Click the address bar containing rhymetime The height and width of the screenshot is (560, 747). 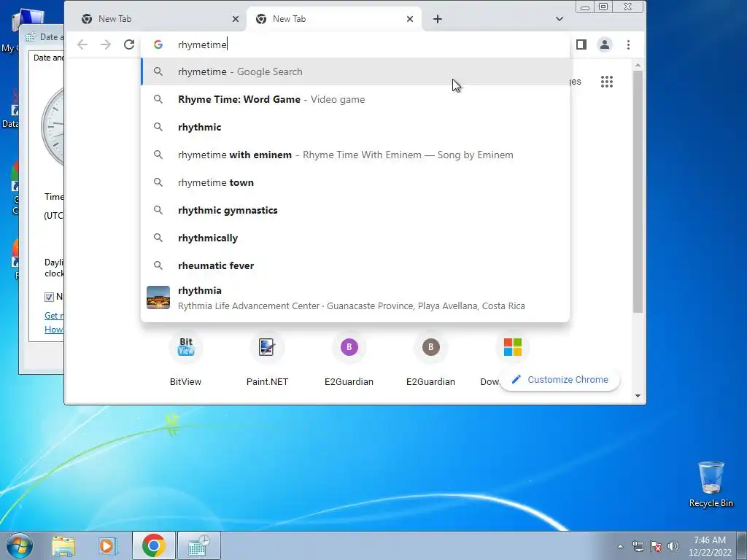click(355, 44)
